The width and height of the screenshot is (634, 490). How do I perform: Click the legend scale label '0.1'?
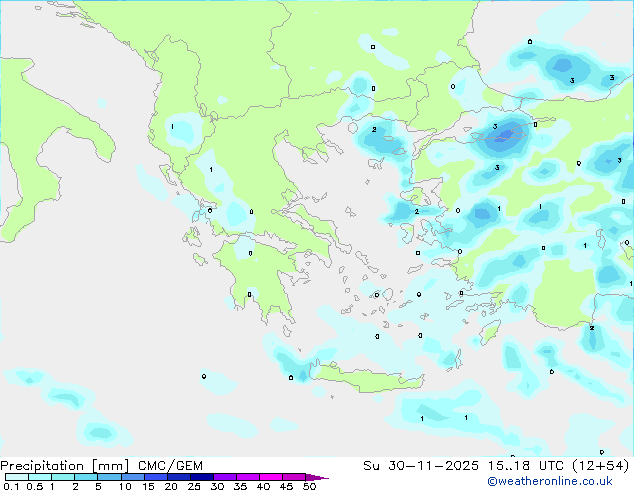[11, 486]
